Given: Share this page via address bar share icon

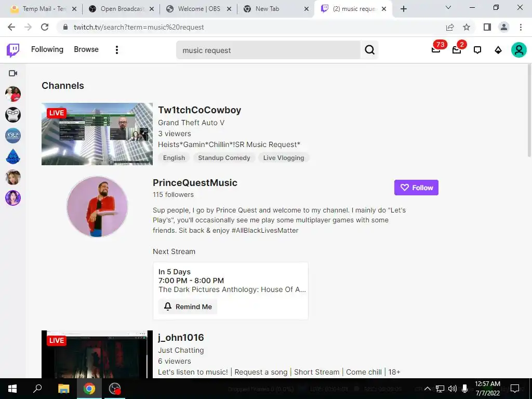Looking at the screenshot, I should click(450, 27).
